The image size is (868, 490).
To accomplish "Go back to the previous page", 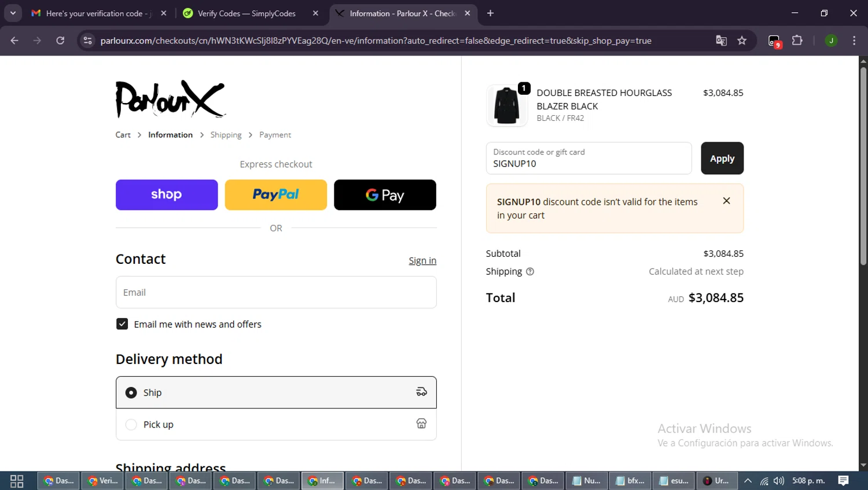I will tap(14, 40).
